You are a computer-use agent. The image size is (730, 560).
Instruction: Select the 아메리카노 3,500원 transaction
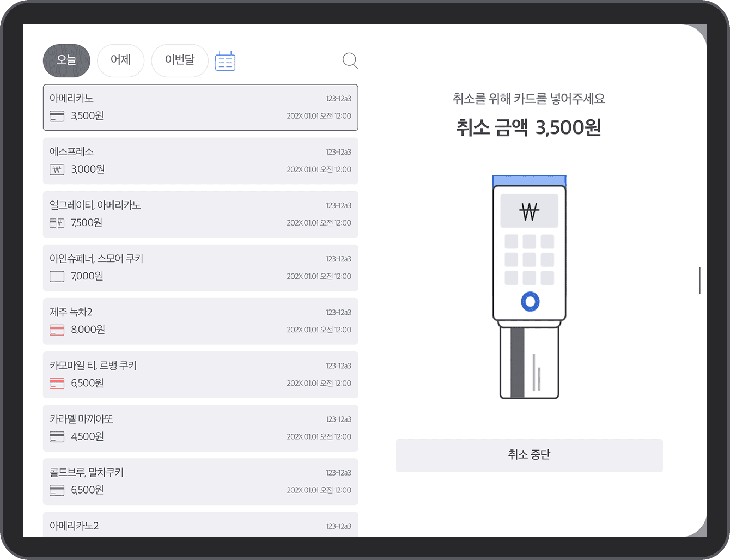coord(200,107)
